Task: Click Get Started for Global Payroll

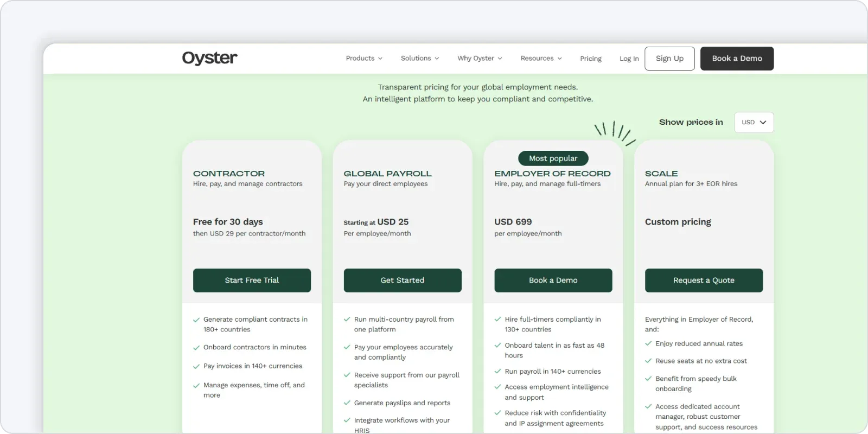Action: coord(403,280)
